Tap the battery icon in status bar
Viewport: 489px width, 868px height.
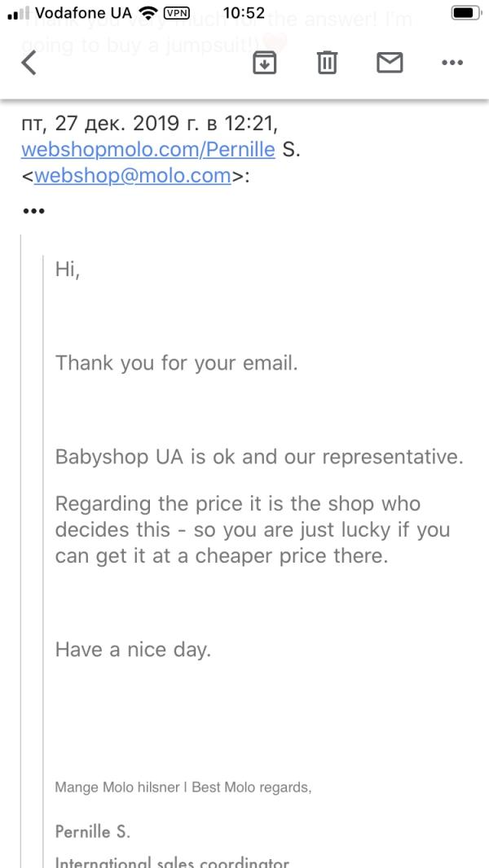465,13
